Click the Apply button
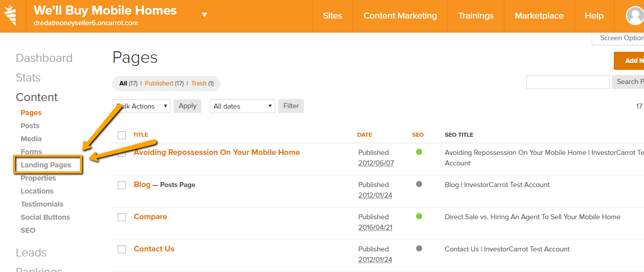This screenshot has width=644, height=272. point(187,106)
